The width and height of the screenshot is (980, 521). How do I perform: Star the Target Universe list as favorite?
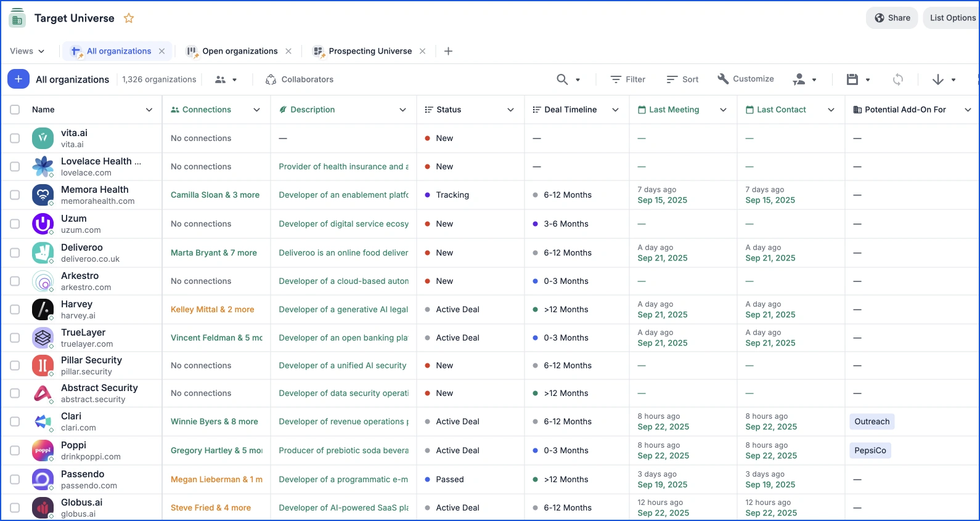click(129, 18)
